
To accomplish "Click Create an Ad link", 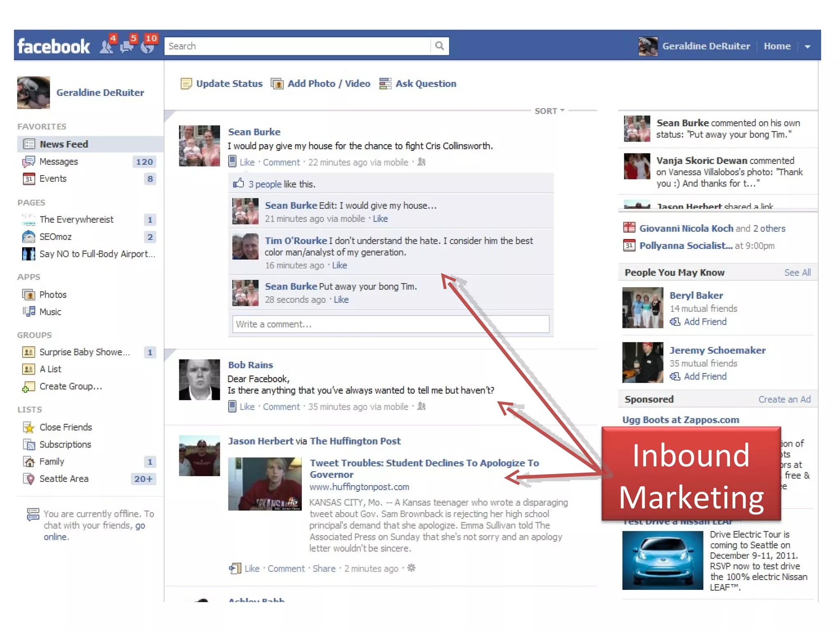I will 784,399.
